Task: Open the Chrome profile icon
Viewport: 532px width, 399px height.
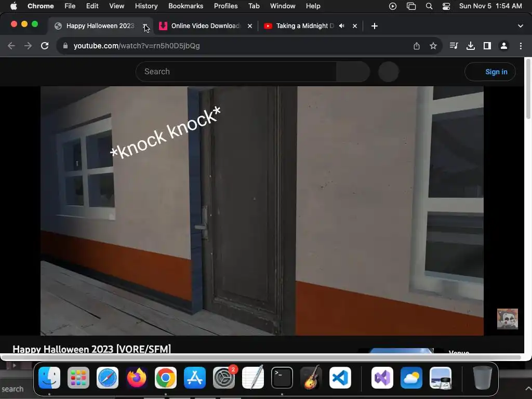Action: click(x=504, y=46)
